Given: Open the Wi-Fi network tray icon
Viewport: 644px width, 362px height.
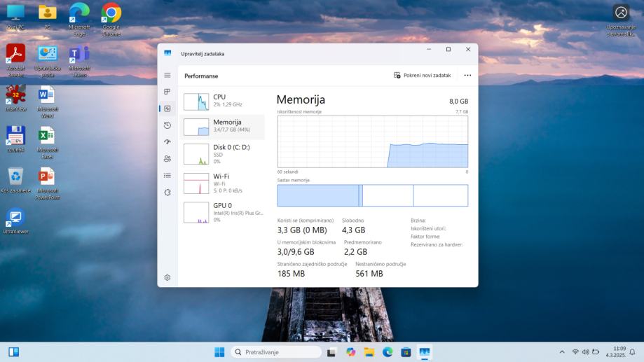Looking at the screenshot, I should tap(575, 352).
